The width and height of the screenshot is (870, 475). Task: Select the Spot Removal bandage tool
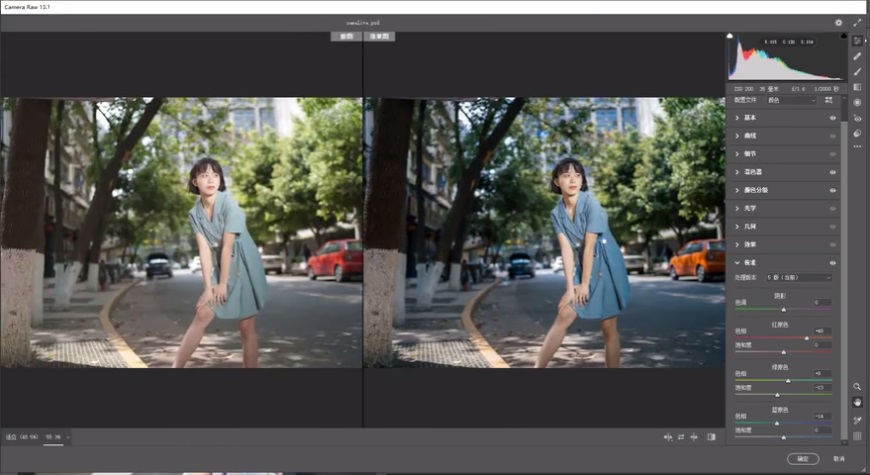[x=857, y=57]
